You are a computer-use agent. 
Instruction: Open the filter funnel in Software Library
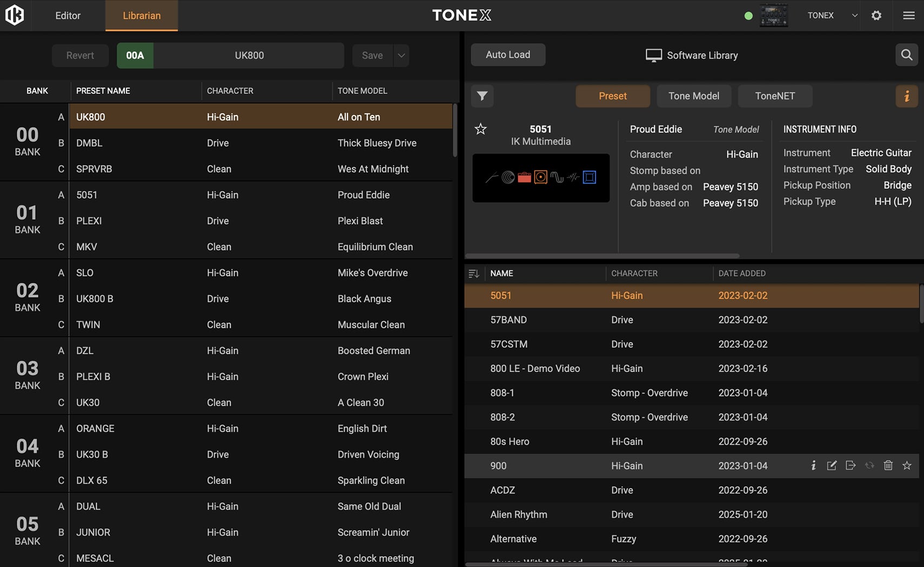coord(482,96)
